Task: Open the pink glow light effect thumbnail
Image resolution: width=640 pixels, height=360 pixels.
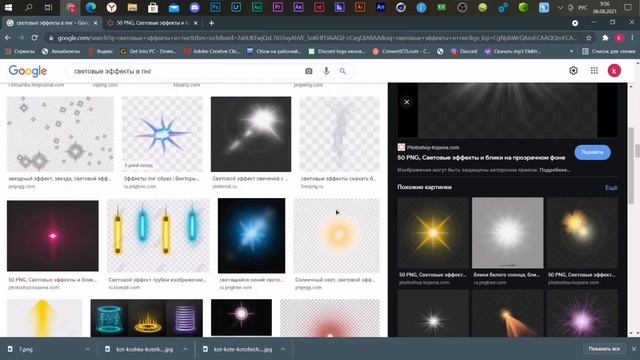Action: [53, 236]
